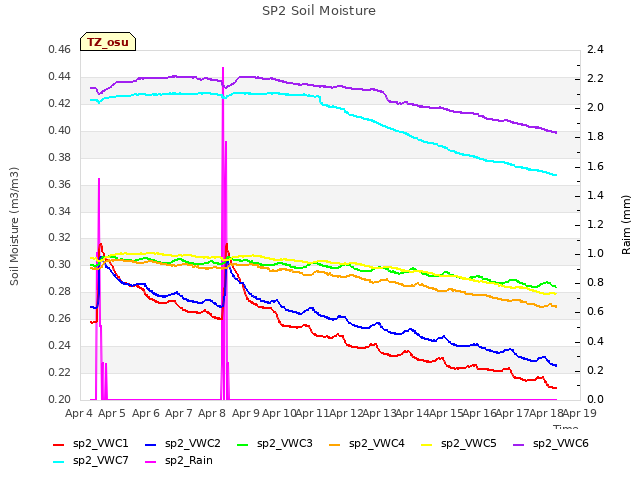Toggle the sp2_VWC3 legend entry
640x480 pixels.
[275, 444]
